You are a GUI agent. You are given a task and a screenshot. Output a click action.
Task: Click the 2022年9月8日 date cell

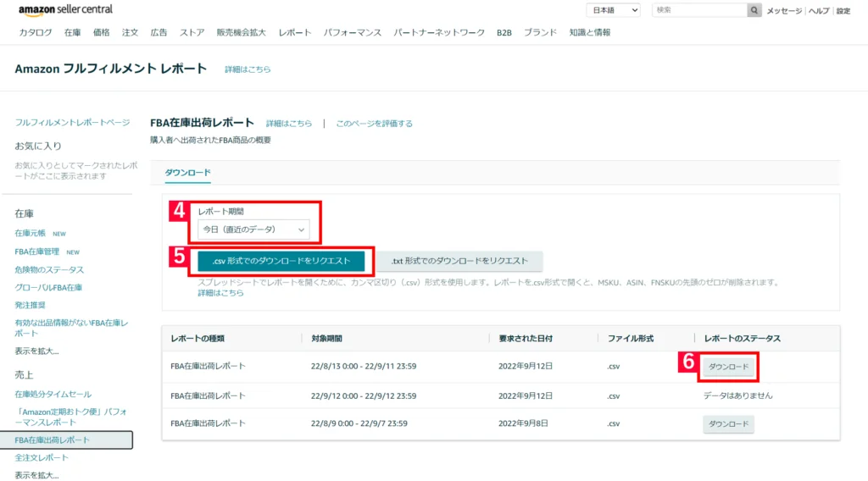523,423
